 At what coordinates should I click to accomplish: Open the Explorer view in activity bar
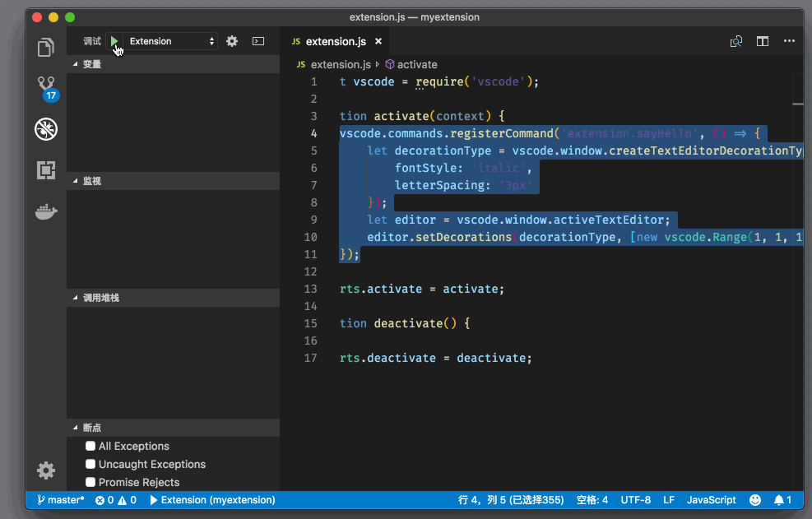coord(46,48)
